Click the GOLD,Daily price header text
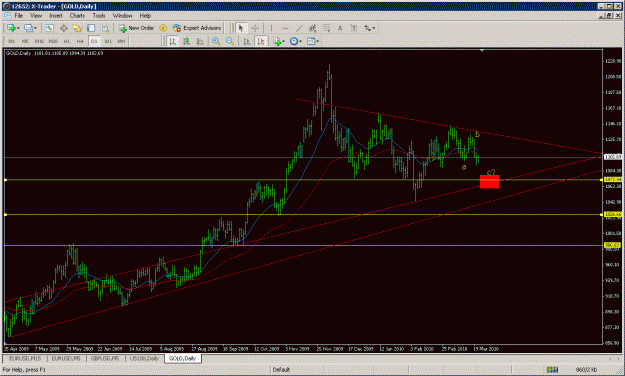 click(x=55, y=53)
